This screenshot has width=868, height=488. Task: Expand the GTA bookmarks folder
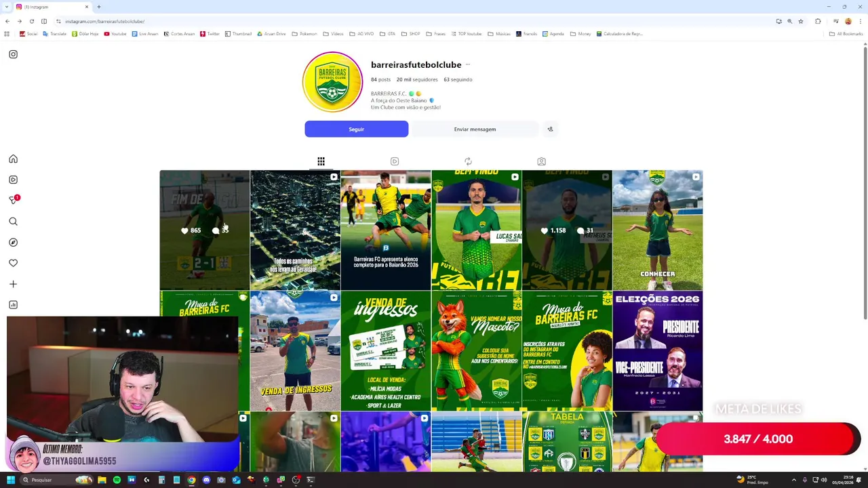tap(388, 33)
